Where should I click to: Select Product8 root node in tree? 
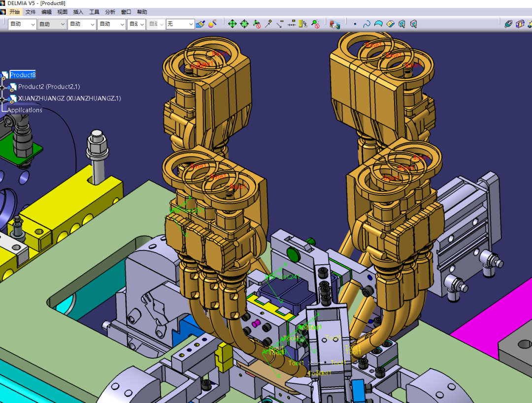(22, 75)
